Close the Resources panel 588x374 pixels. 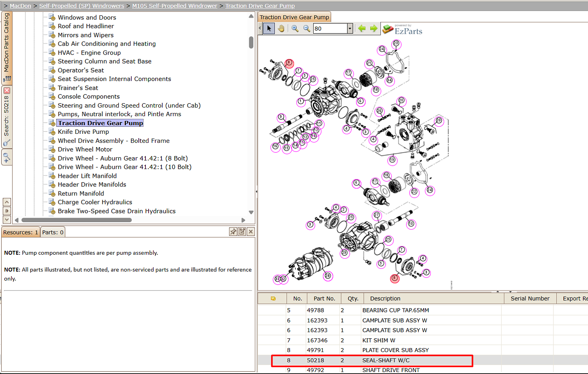[251, 232]
